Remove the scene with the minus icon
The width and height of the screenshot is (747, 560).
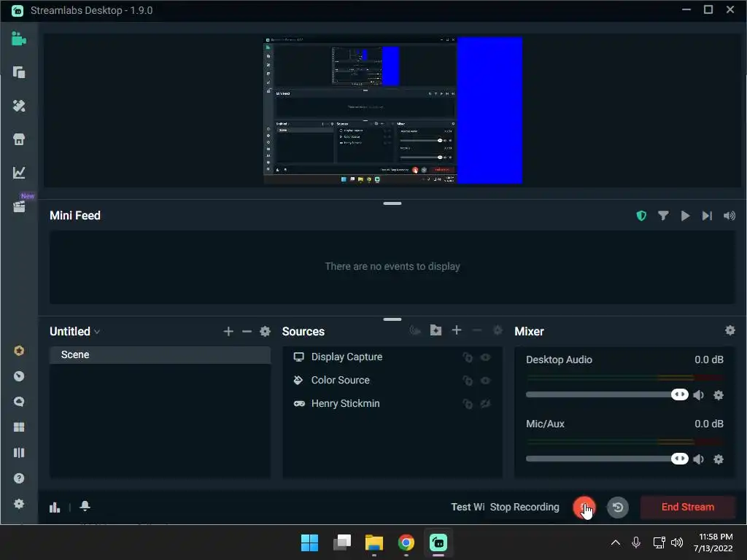(x=247, y=332)
